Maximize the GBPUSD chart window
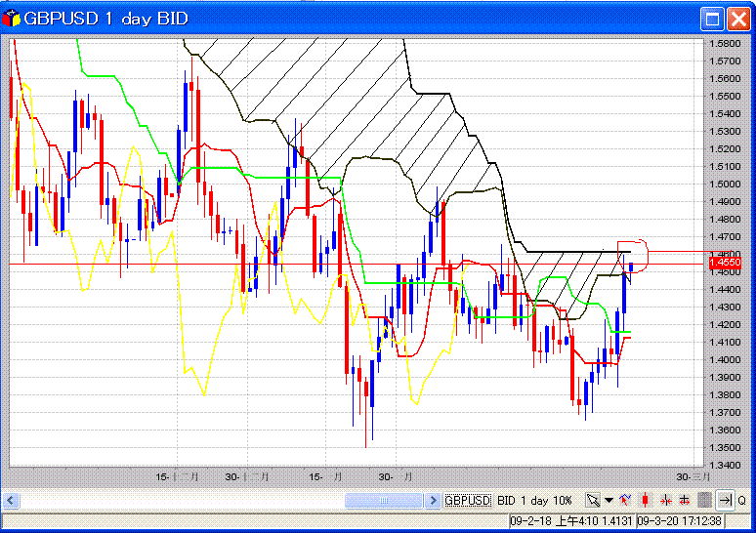The width and height of the screenshot is (756, 533). tap(712, 19)
